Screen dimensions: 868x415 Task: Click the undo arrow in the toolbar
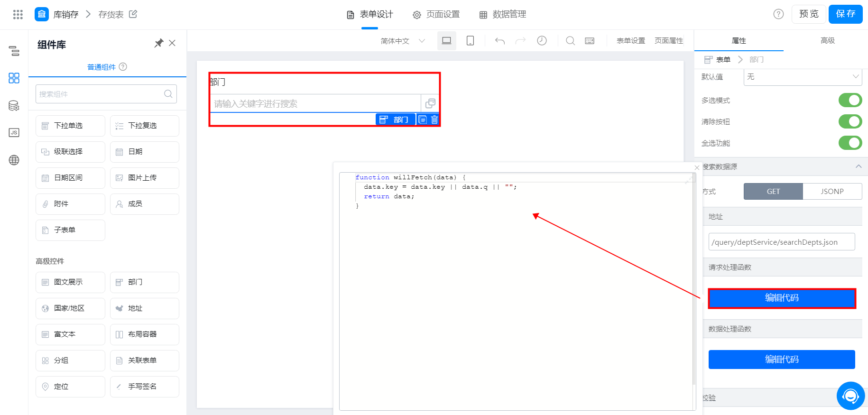point(500,41)
